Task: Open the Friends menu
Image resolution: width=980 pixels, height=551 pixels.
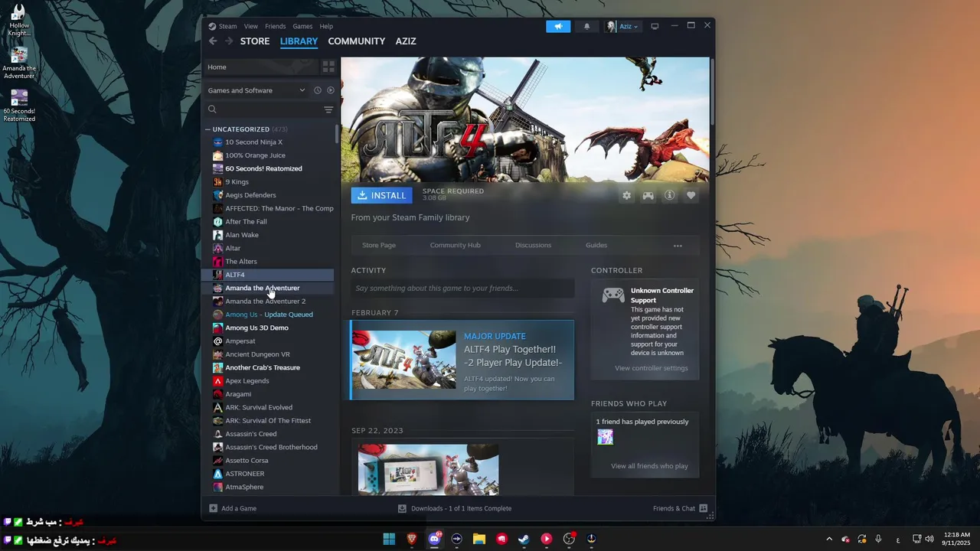Action: click(x=275, y=26)
